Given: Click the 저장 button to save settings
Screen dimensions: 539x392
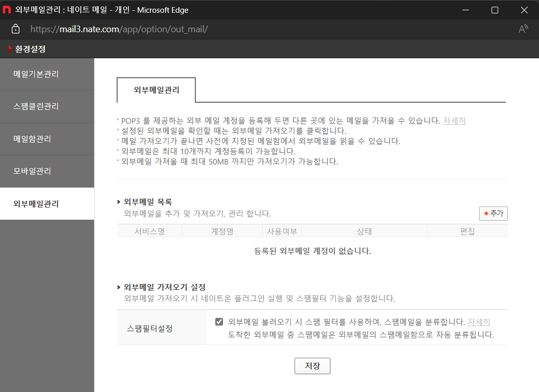Looking at the screenshot, I should click(x=312, y=365).
